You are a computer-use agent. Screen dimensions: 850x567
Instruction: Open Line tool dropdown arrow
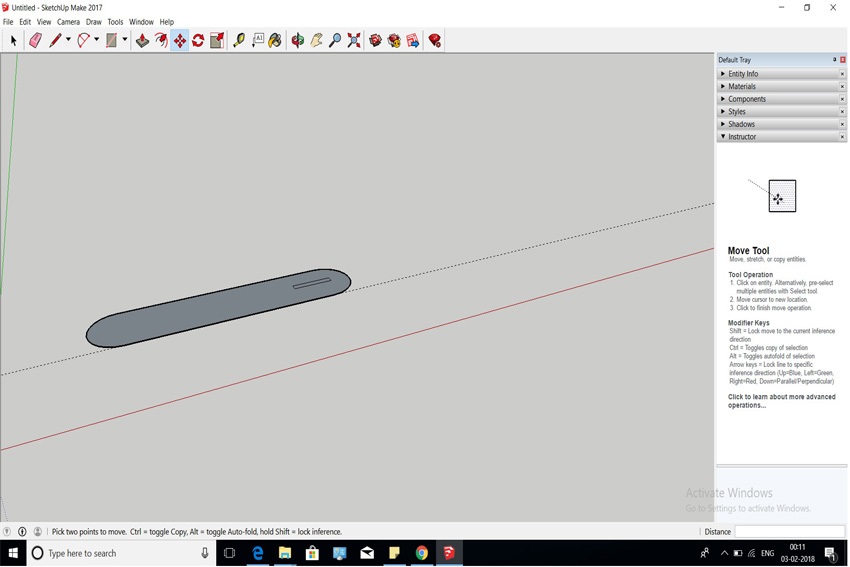click(68, 40)
